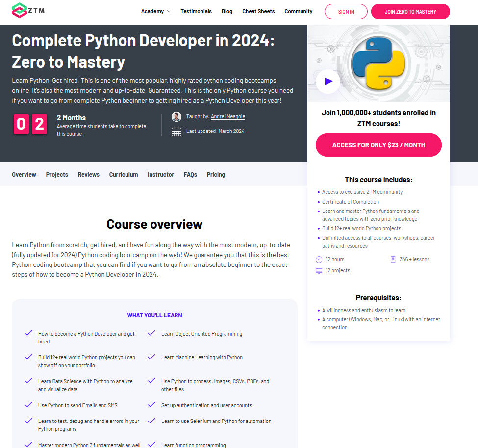This screenshot has height=448, width=478.
Task: Click 'WHAT YOU'LL LEARN' heading
Action: point(154,315)
